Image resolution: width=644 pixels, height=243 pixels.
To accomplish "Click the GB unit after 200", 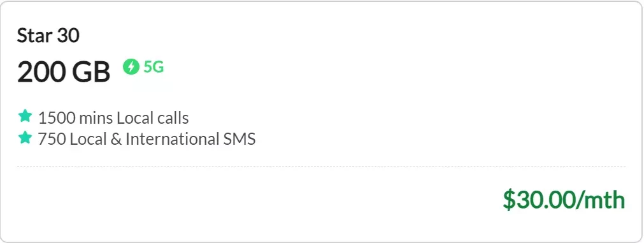I will point(91,71).
